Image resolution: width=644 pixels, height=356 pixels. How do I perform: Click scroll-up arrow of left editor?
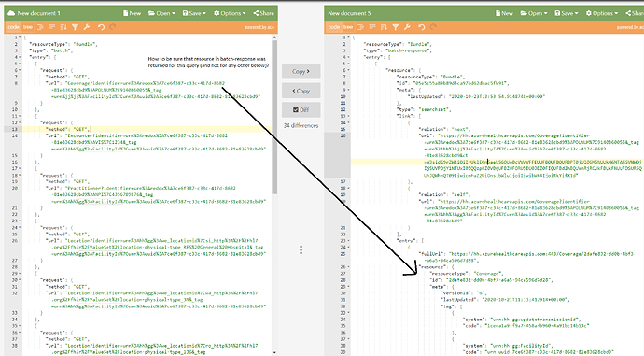(274, 37)
